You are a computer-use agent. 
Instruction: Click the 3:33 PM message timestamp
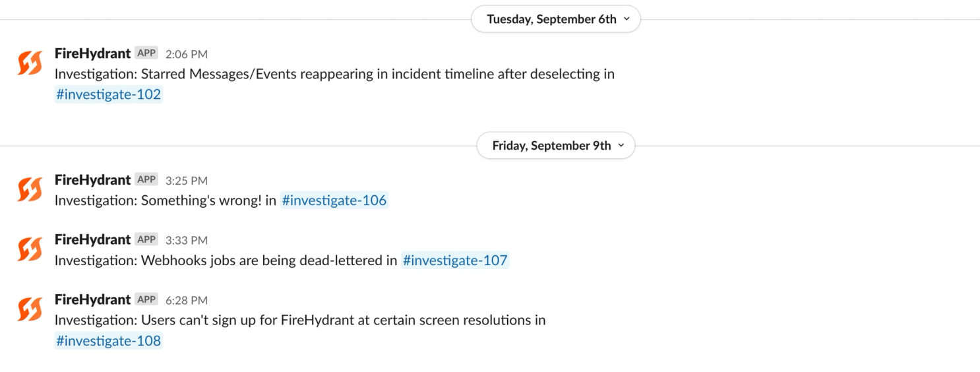(x=187, y=240)
